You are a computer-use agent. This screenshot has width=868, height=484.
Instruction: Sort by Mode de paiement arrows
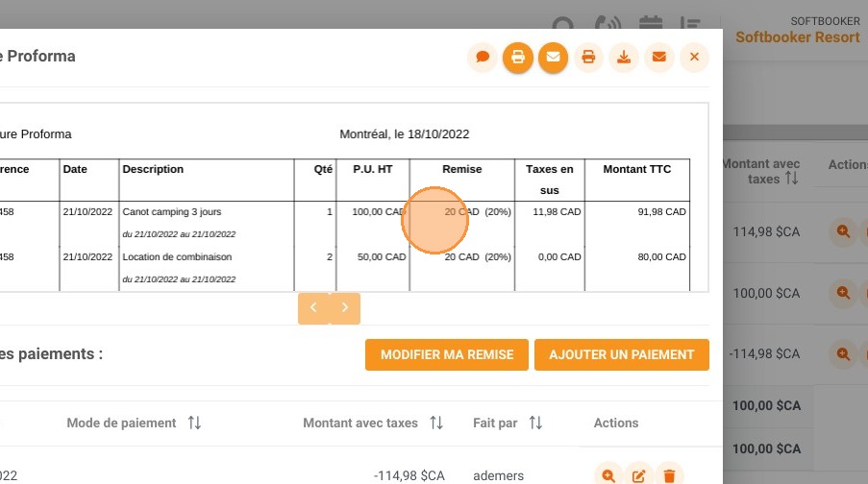pyautogui.click(x=194, y=423)
